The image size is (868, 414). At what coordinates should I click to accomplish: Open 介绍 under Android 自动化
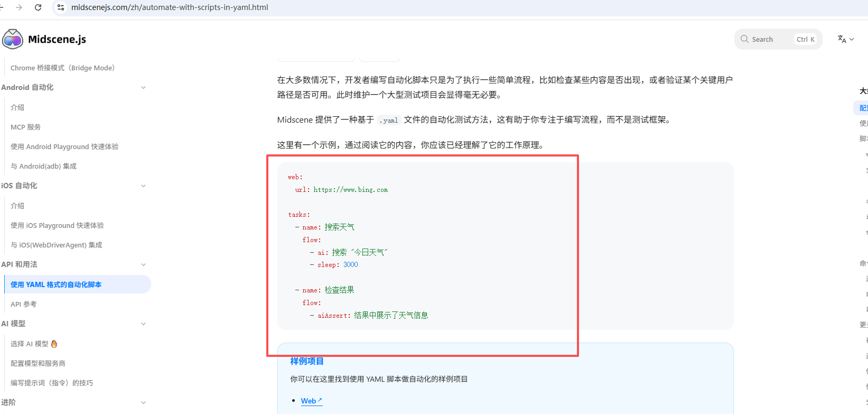[17, 107]
